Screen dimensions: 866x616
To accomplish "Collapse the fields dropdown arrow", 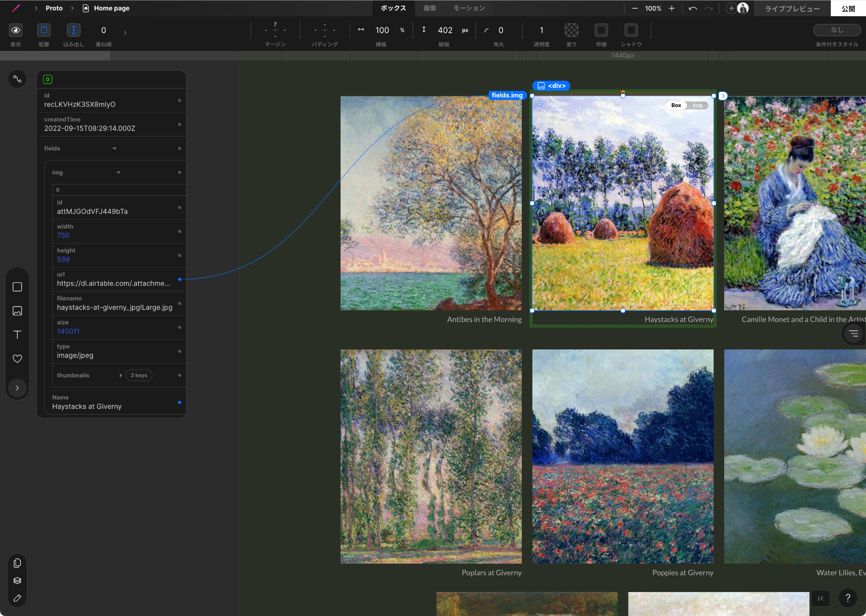I will pos(114,148).
